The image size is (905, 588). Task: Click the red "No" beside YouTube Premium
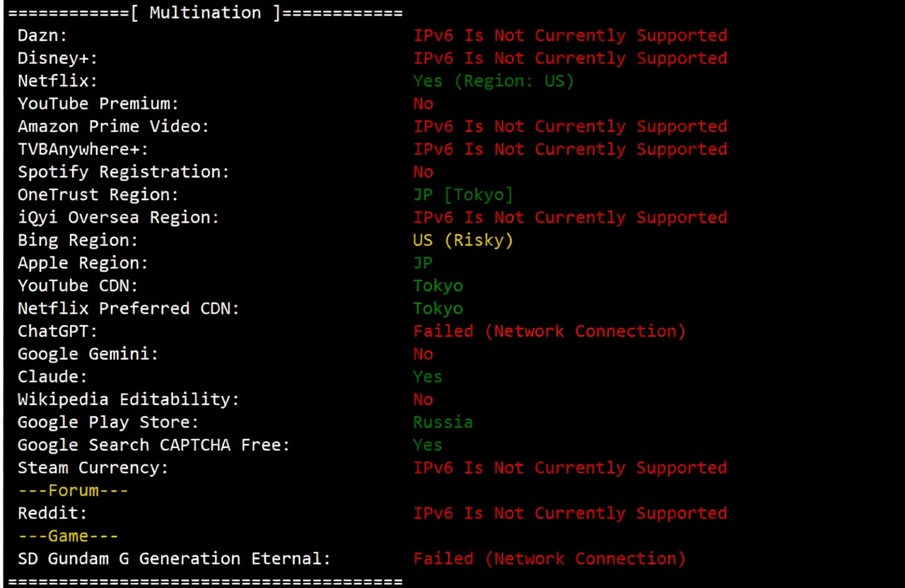[424, 103]
